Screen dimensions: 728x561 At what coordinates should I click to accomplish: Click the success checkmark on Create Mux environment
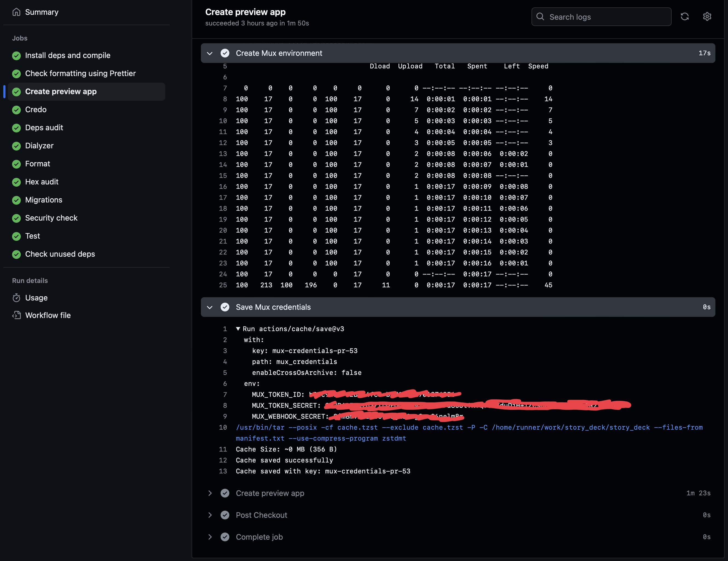tap(225, 53)
